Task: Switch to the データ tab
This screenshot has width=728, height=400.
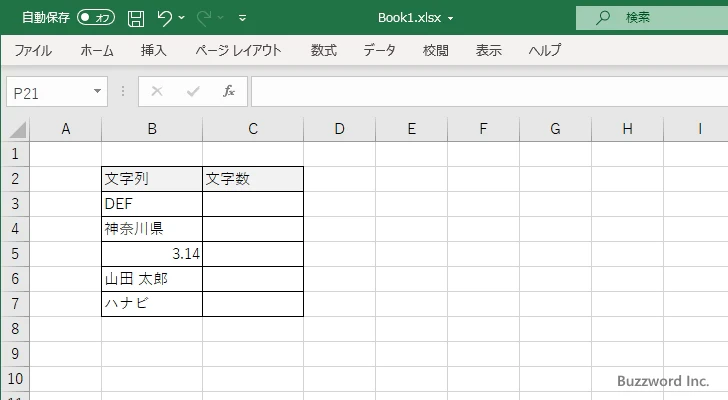Action: point(379,50)
